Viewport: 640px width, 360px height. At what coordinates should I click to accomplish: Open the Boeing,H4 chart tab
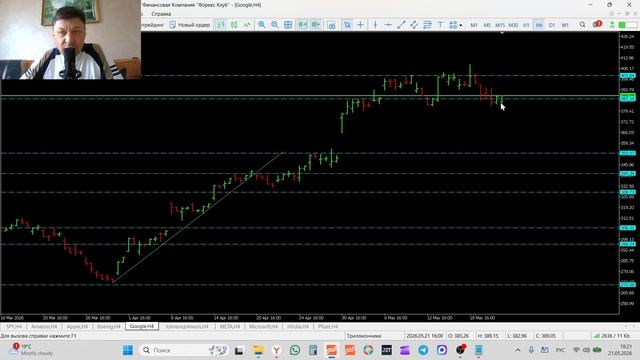click(x=109, y=327)
